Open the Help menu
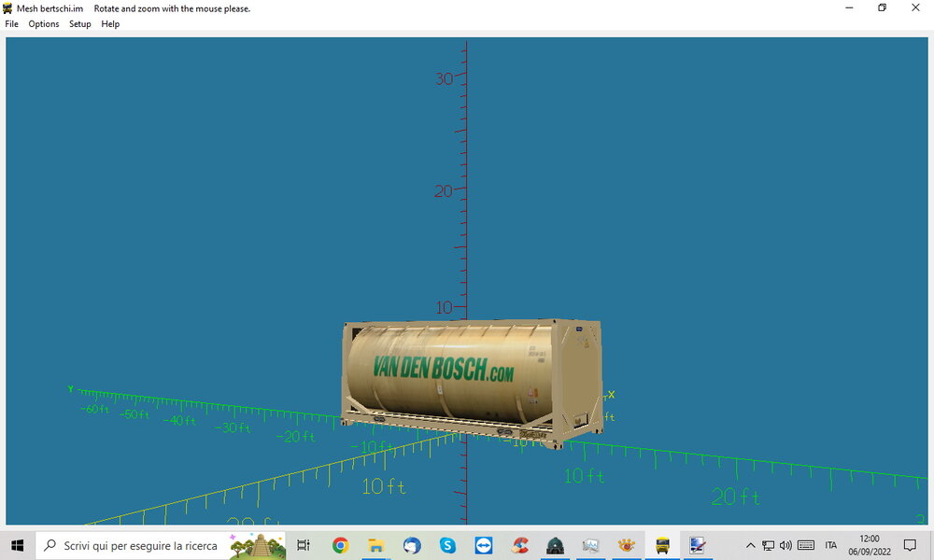Screen dimensions: 934x560 click(110, 24)
